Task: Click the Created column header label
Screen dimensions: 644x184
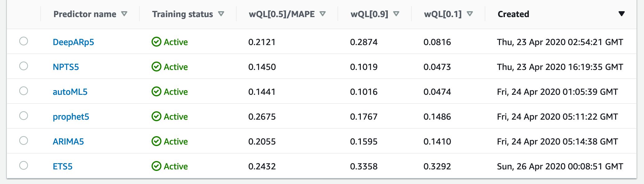Action: point(513,14)
